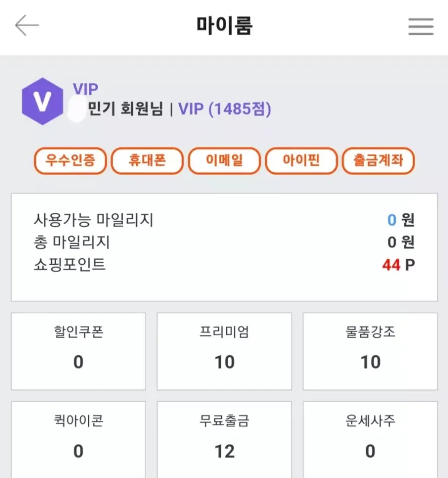View the 총 마일리지 amount
Viewport: 448px width, 478px height.
[x=401, y=242]
